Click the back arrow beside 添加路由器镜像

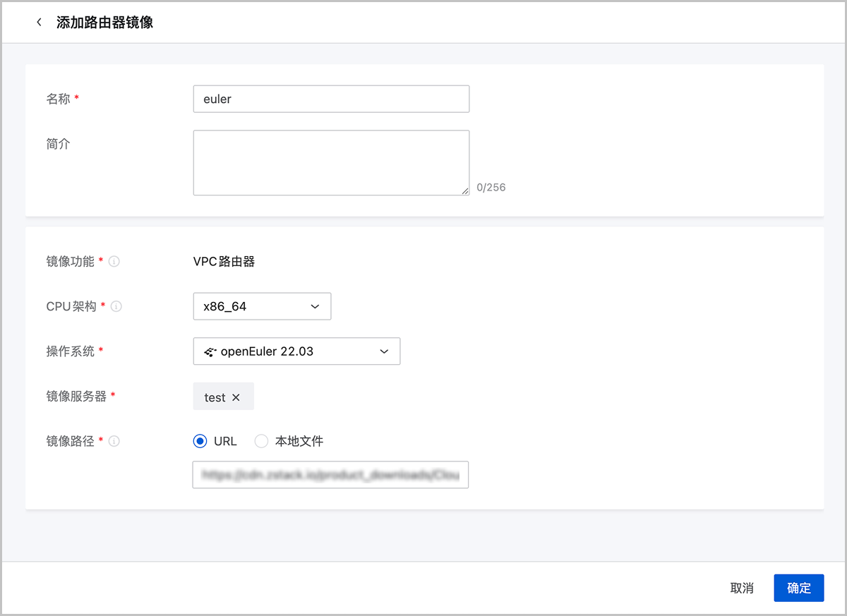point(39,23)
